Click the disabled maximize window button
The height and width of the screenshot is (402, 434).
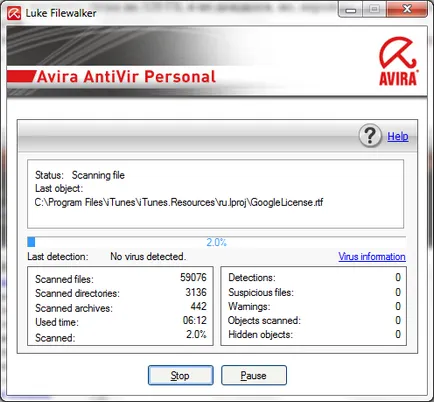(374, 10)
